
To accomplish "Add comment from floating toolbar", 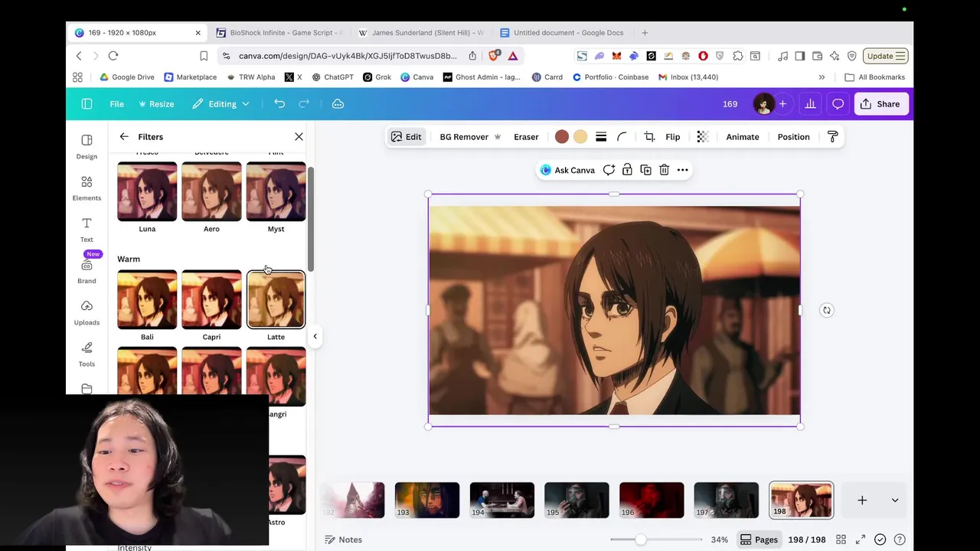I will click(x=609, y=170).
